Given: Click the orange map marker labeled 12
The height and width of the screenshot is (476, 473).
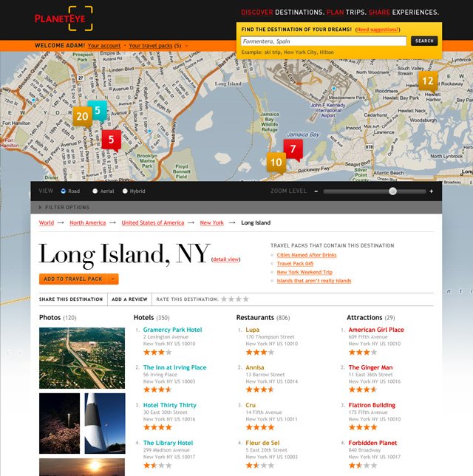Looking at the screenshot, I should [x=427, y=81].
